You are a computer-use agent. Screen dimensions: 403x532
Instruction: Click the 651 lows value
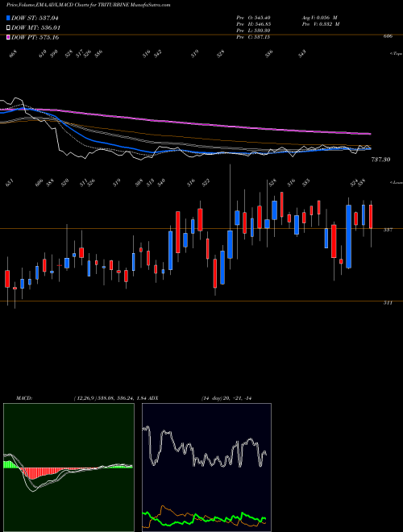click(x=10, y=183)
